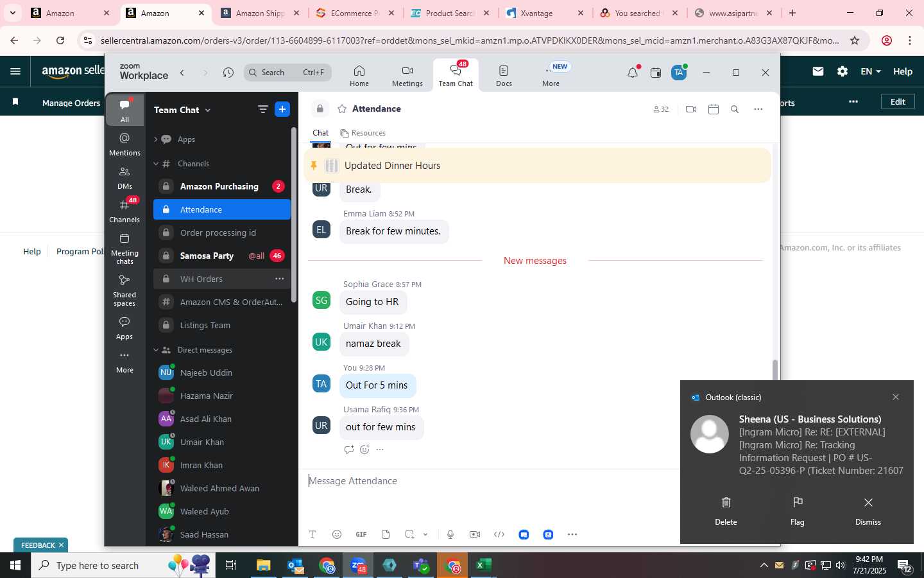Image resolution: width=924 pixels, height=578 pixels.
Task: Open screenshot dropdown arrow in composer
Action: coord(425,534)
